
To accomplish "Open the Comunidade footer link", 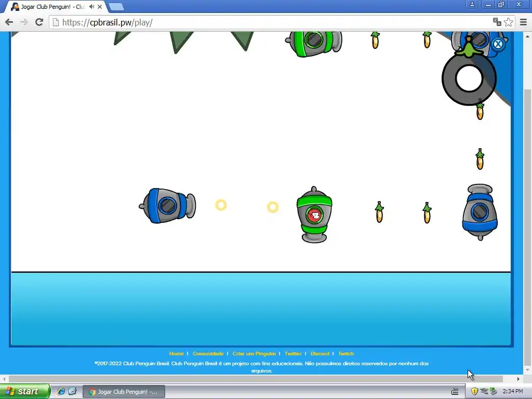I will (x=208, y=353).
